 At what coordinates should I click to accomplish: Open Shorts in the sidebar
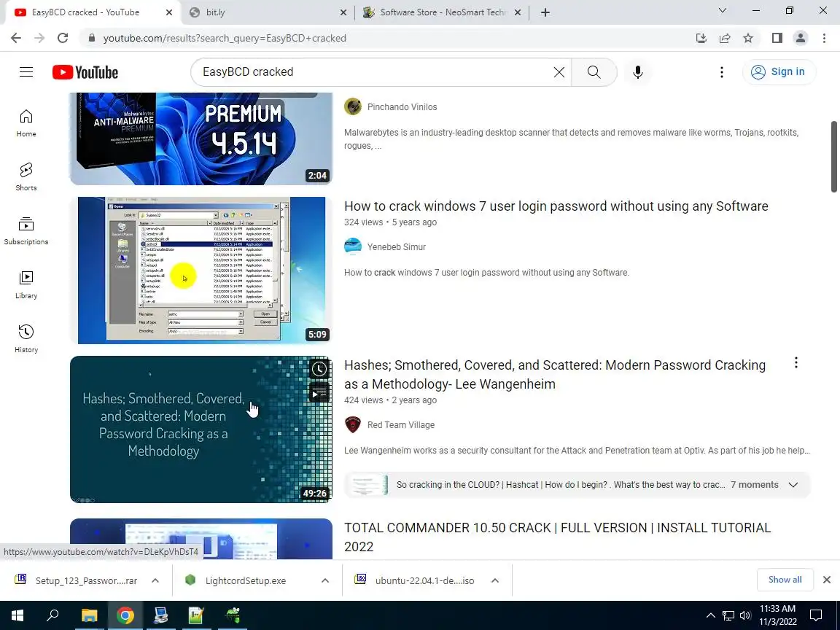coord(26,176)
